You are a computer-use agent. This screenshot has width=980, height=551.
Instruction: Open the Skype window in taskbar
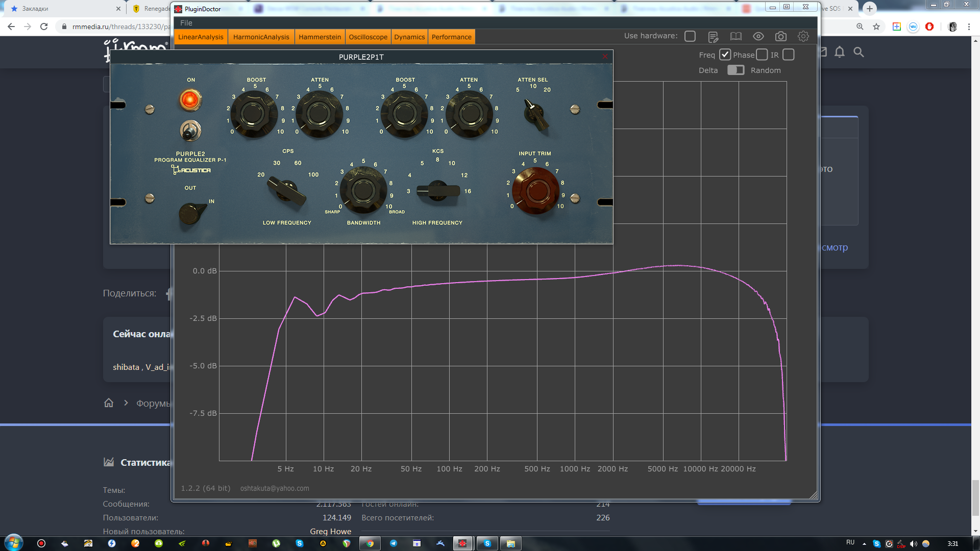pos(487,543)
